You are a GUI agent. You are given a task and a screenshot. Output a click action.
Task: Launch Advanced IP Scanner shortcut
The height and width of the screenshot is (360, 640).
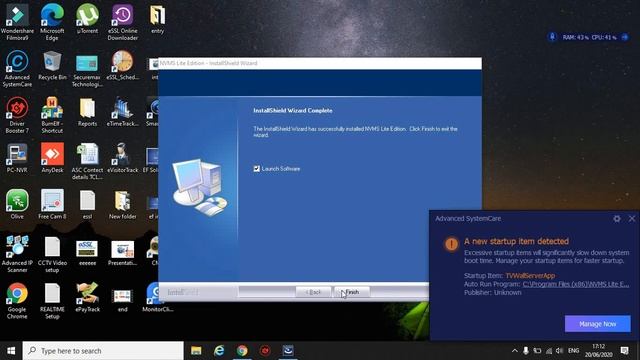point(17,255)
